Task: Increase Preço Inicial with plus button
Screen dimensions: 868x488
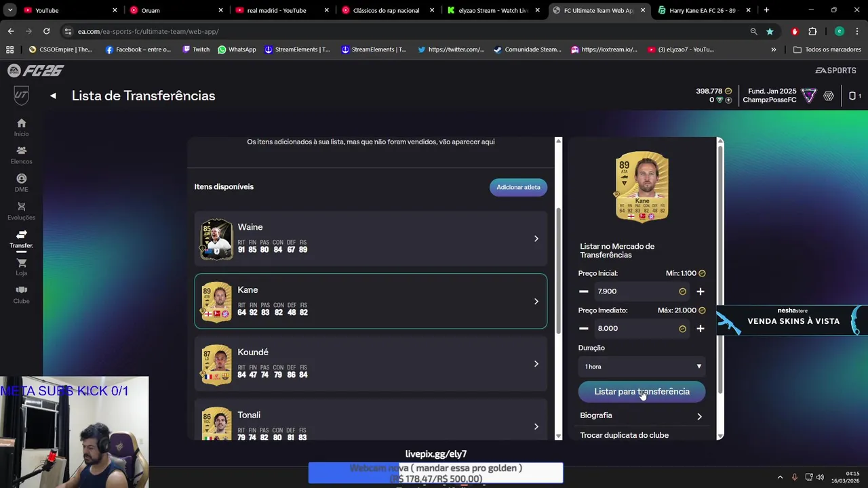Action: point(701,291)
